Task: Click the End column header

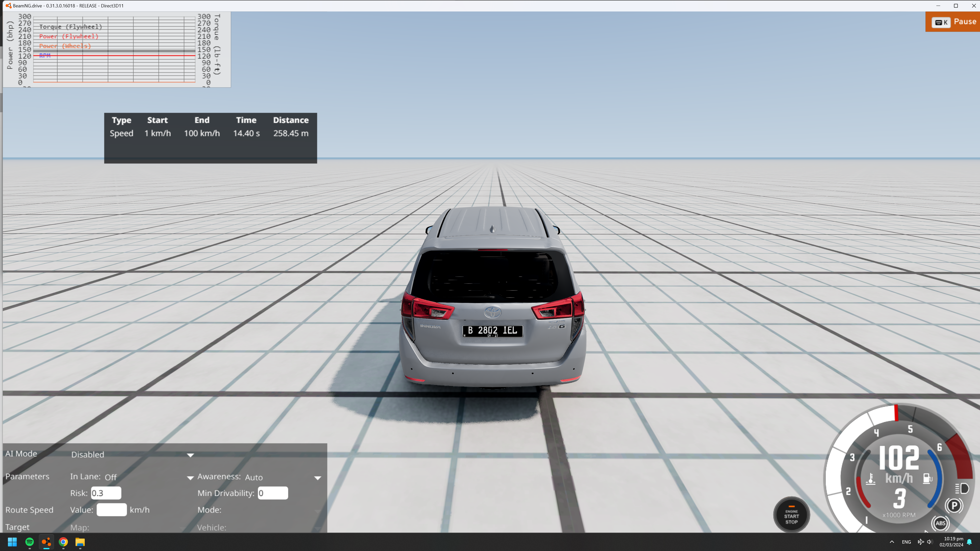Action: tap(202, 120)
